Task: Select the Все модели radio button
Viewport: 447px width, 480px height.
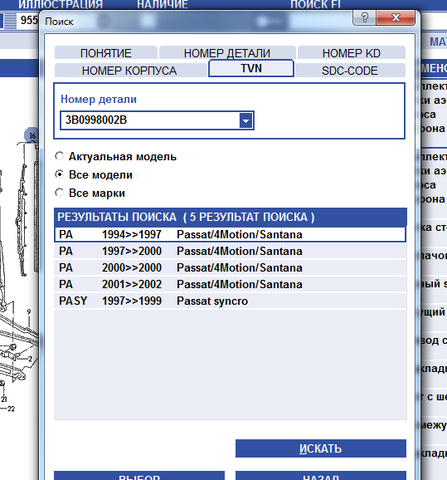Action: coord(59,174)
